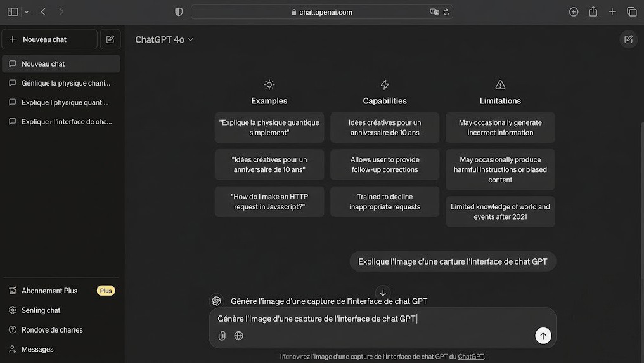
Task: Click the new chat icon at top right
Action: [x=628, y=39]
